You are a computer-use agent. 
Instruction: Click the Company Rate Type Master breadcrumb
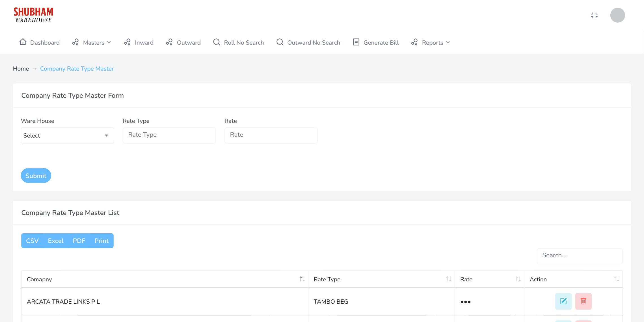tap(77, 69)
